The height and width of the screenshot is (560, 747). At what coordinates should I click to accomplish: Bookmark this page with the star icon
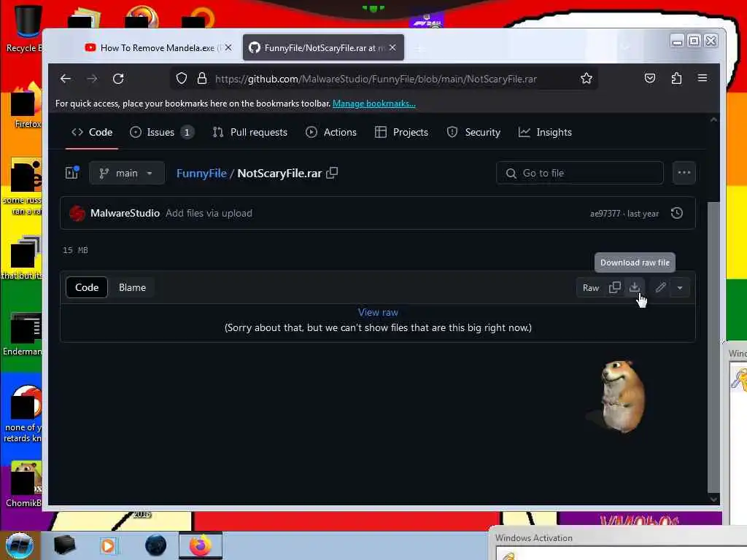click(x=587, y=78)
